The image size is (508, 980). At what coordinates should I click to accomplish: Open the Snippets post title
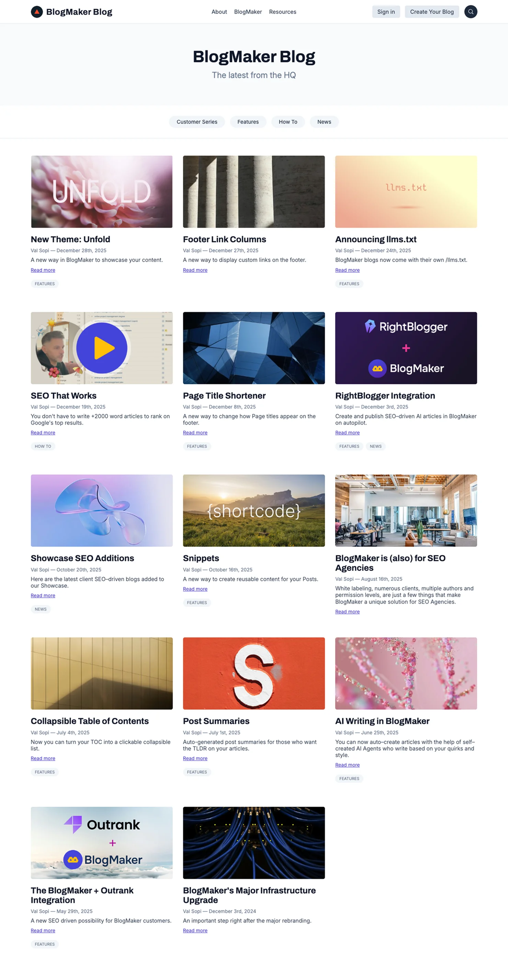(x=201, y=558)
